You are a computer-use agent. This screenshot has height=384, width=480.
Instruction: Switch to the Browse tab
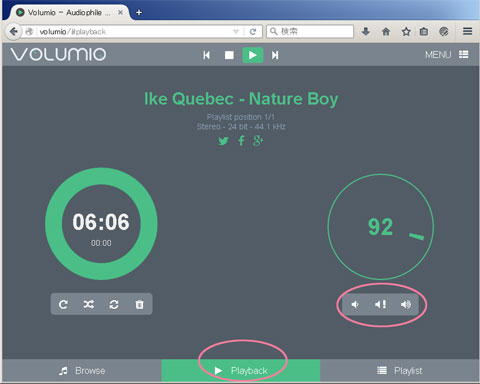click(x=82, y=371)
